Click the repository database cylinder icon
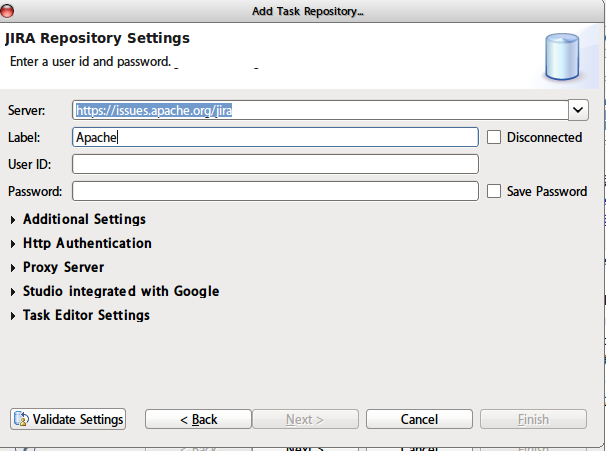The image size is (606, 451). tap(563, 57)
